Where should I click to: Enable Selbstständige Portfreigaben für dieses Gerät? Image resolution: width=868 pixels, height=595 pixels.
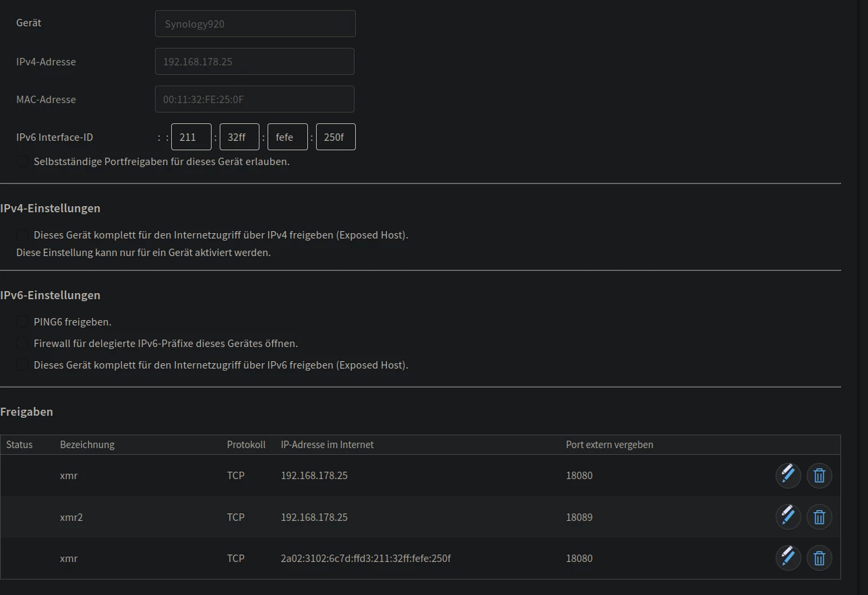pyautogui.click(x=22, y=161)
